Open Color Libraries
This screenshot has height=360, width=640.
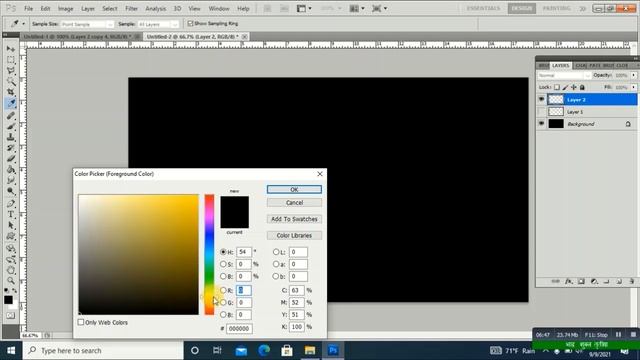pos(294,235)
